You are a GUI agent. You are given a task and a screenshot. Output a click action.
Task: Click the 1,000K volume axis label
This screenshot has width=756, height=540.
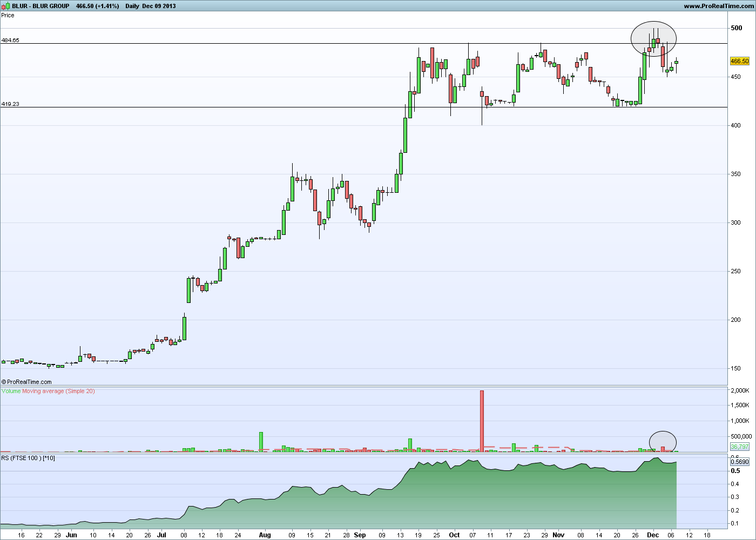(740, 421)
